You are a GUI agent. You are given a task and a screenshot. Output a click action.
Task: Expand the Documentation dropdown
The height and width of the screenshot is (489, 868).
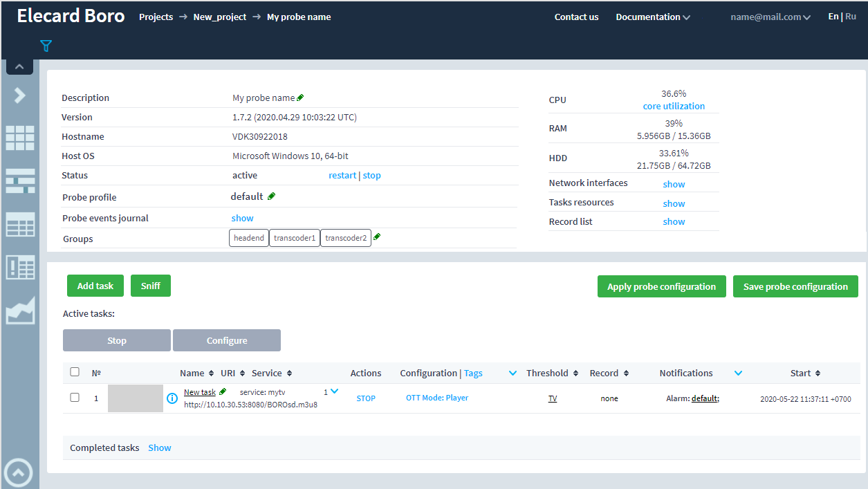[x=652, y=17]
